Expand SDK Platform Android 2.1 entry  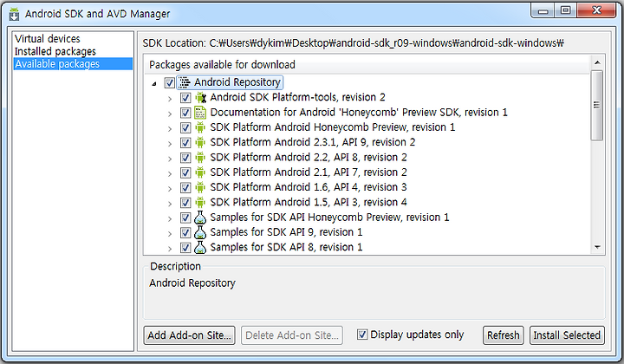(x=170, y=173)
